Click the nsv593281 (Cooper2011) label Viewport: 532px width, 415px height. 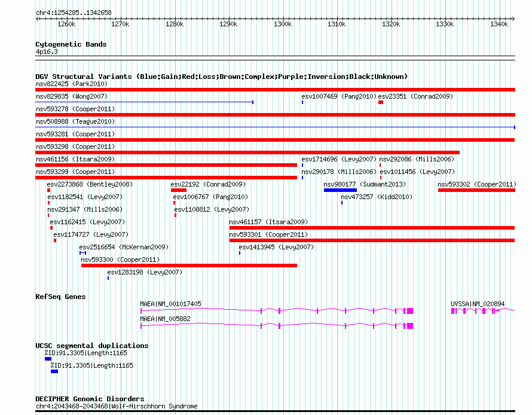coord(75,134)
